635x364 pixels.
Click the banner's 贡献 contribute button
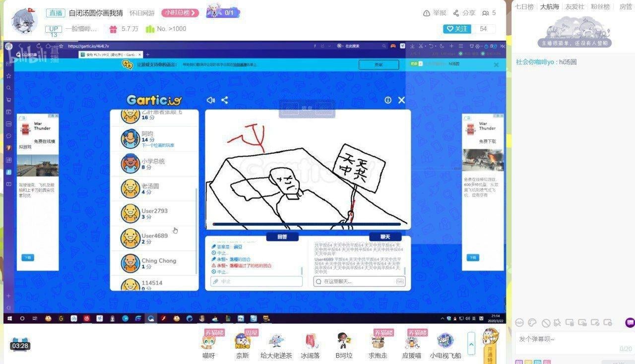pyautogui.click(x=379, y=64)
